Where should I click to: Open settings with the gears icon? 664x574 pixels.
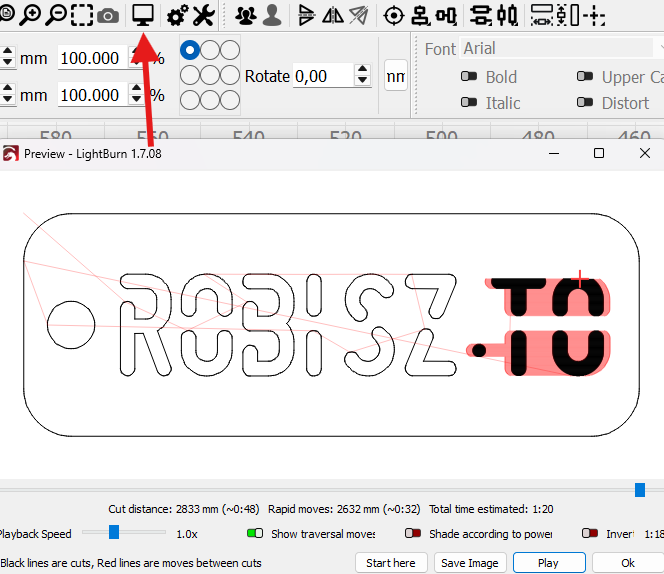click(177, 15)
